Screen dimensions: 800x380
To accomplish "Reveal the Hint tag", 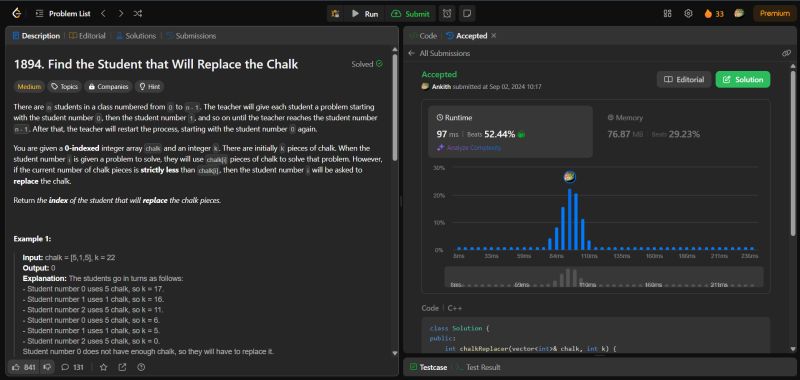I will click(x=149, y=87).
